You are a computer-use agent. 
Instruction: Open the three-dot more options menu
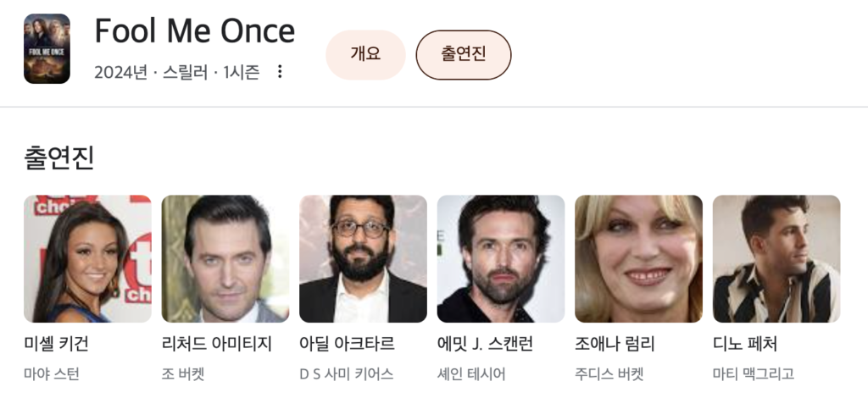point(280,72)
